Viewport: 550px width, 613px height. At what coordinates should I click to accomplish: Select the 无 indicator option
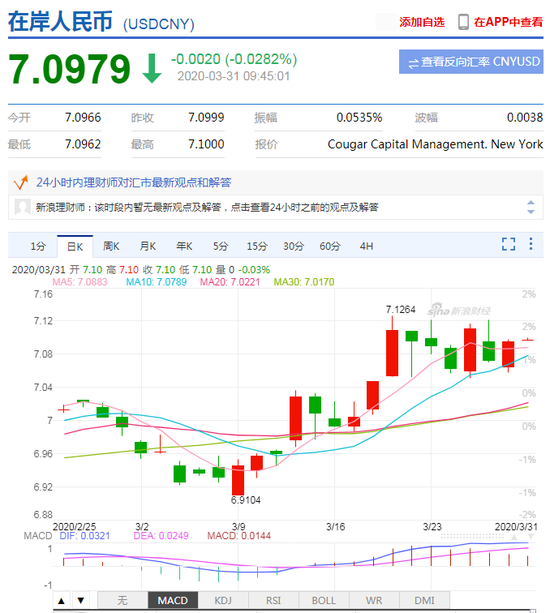click(x=122, y=600)
